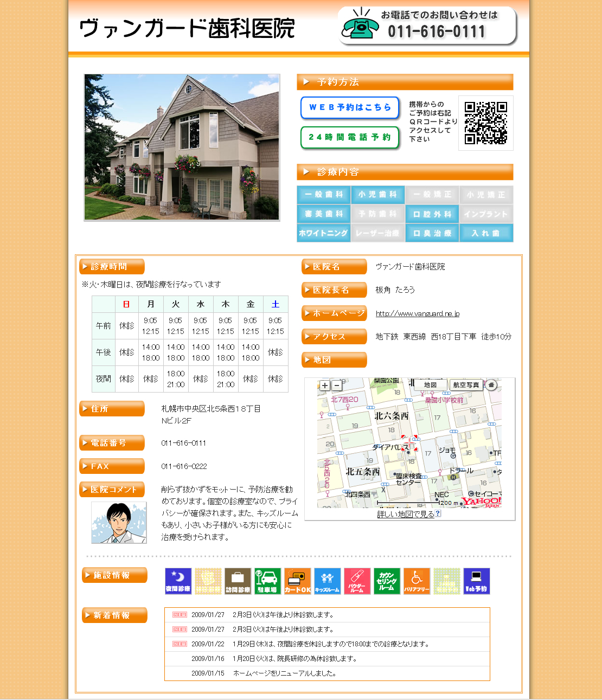Switch map to 地図 standard view

pos(430,385)
